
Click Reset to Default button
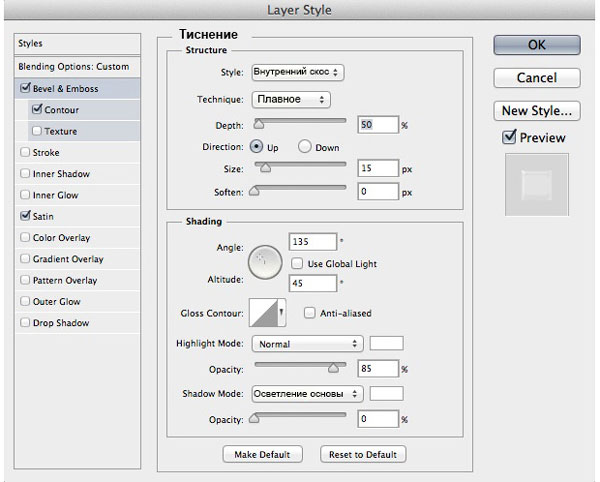(363, 454)
